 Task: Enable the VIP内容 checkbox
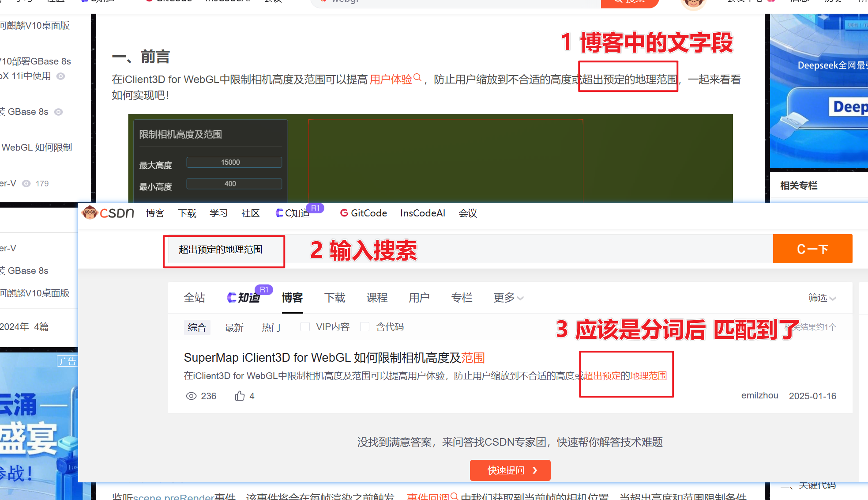305,327
